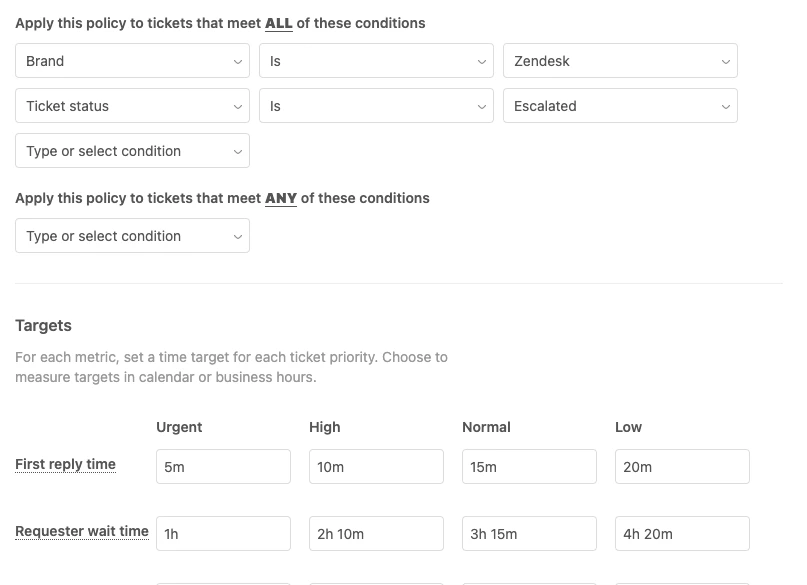Open the Brand operator 'Is' dropdown
The width and height of the screenshot is (807, 585).
[x=376, y=61]
